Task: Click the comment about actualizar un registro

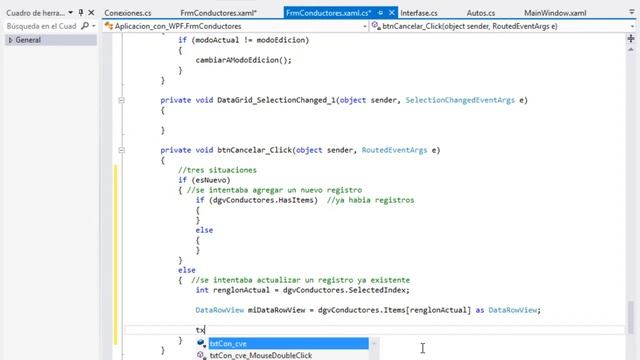Action: point(300,280)
